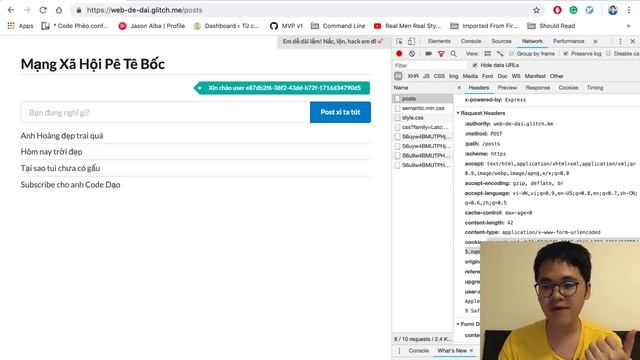
Task: Open the Elements tab
Action: tap(439, 41)
